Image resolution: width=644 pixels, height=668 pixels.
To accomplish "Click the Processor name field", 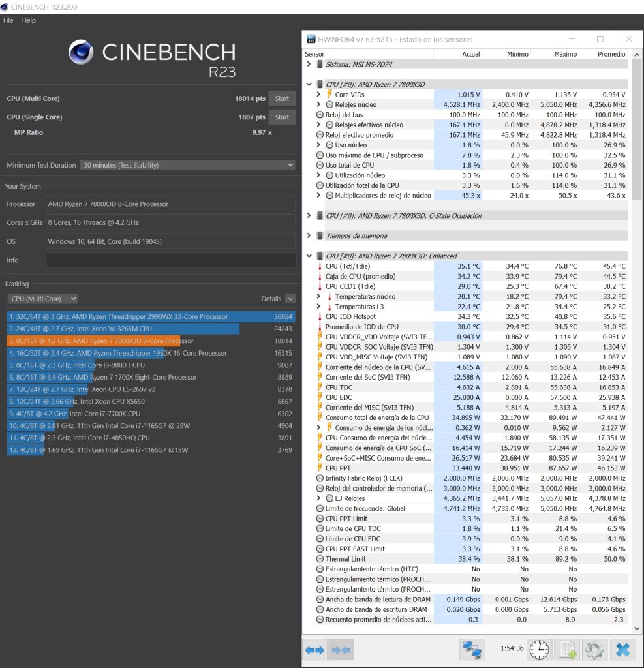I will (x=171, y=204).
